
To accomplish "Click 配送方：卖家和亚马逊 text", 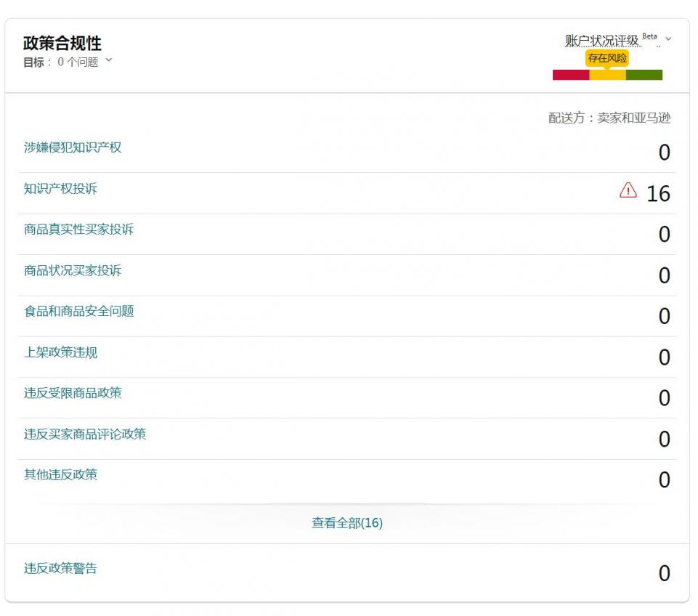I will tap(609, 118).
